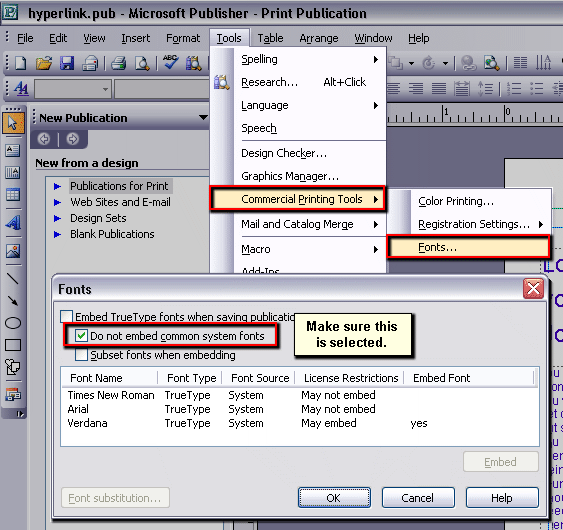
Task: Select the Text Box tool
Action: 13,150
